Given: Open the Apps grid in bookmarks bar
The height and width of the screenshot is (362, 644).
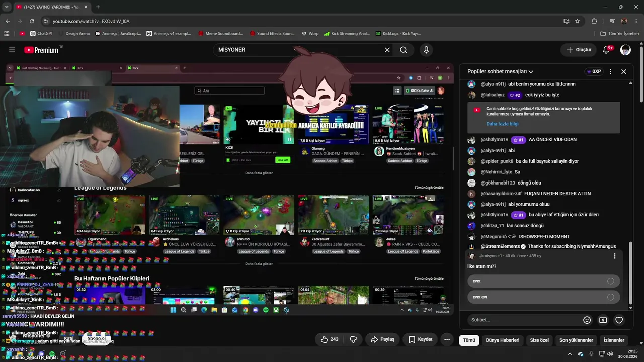Looking at the screenshot, I should [x=7, y=34].
